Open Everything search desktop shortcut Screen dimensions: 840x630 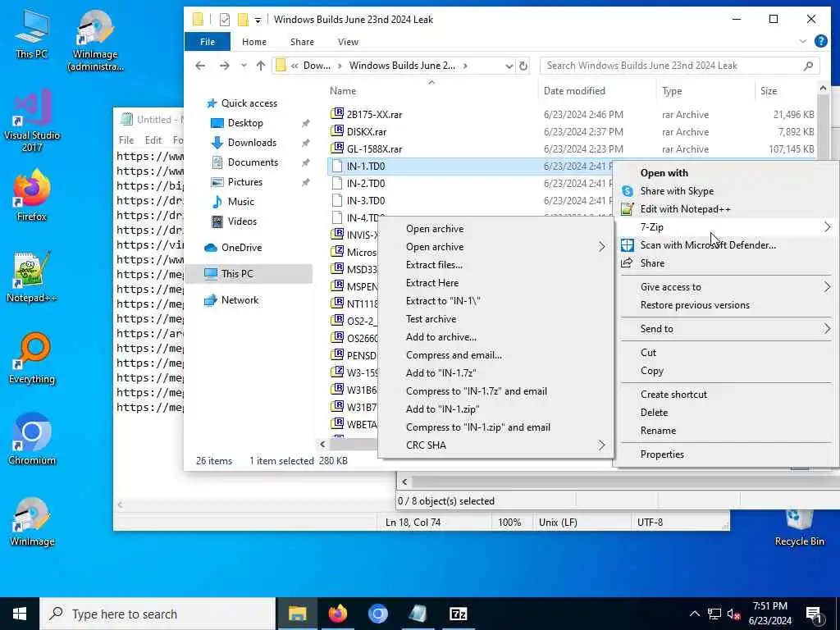pyautogui.click(x=32, y=358)
